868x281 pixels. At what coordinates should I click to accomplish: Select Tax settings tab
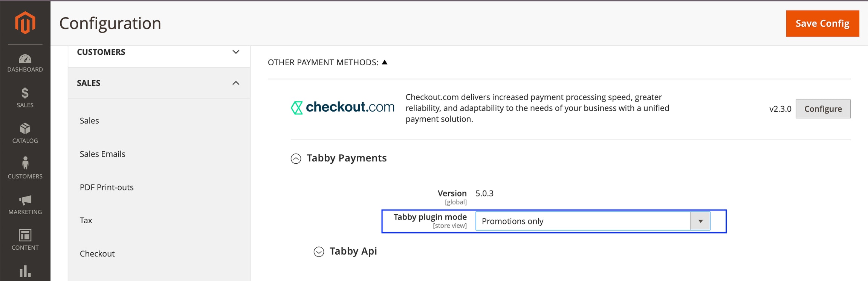pos(86,221)
